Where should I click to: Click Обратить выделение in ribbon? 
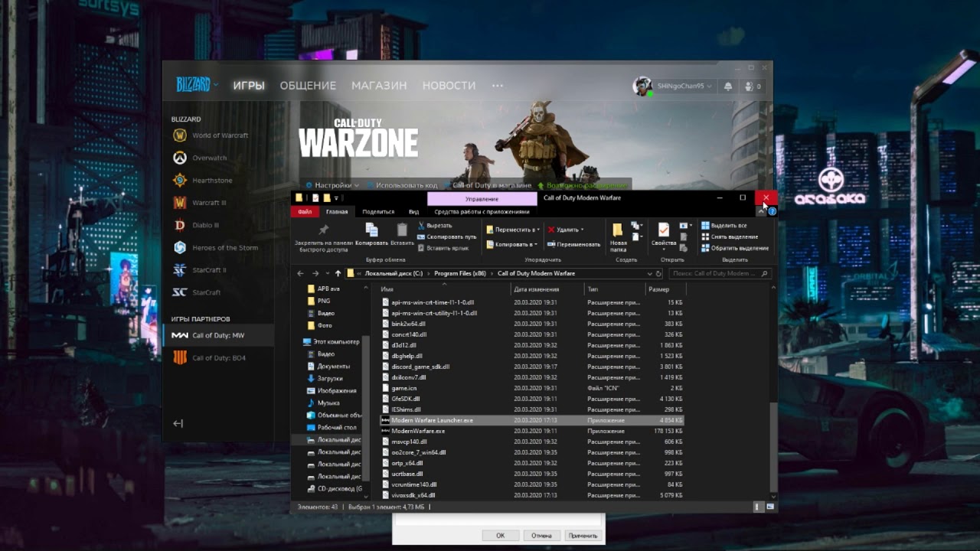735,248
